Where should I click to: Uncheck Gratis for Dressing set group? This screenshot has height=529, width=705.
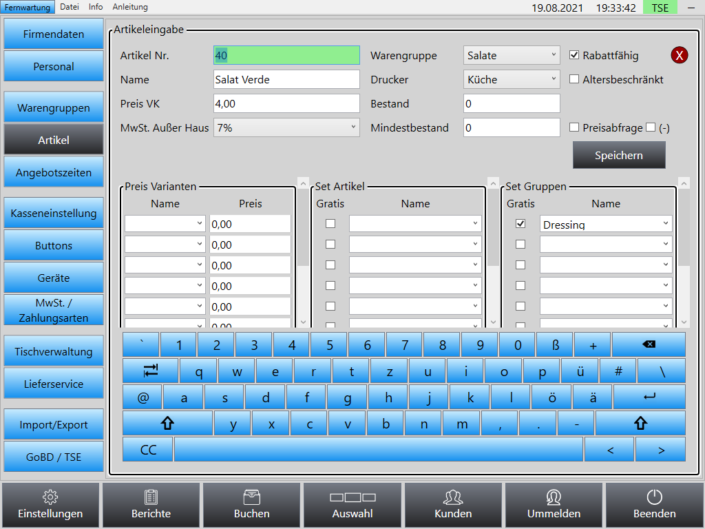pyautogui.click(x=520, y=223)
